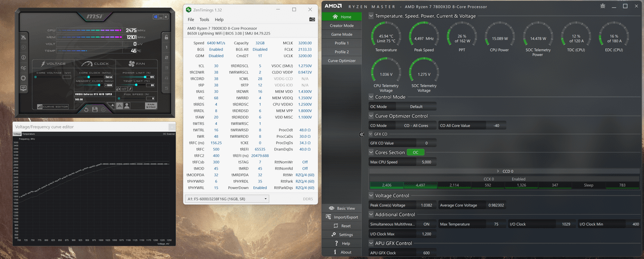
Task: Select Afterburner profile slot 5
Action: 166,88
